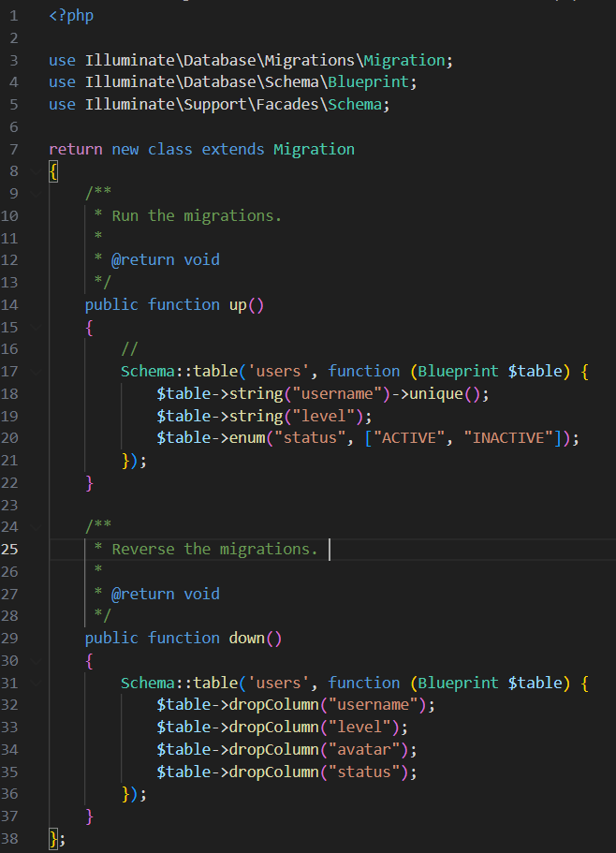Click the $table parameter on line 17
This screenshot has height=853, width=616.
(535, 371)
